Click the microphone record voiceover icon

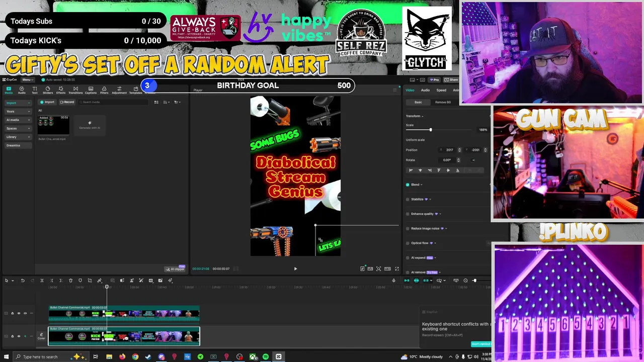coord(394,281)
